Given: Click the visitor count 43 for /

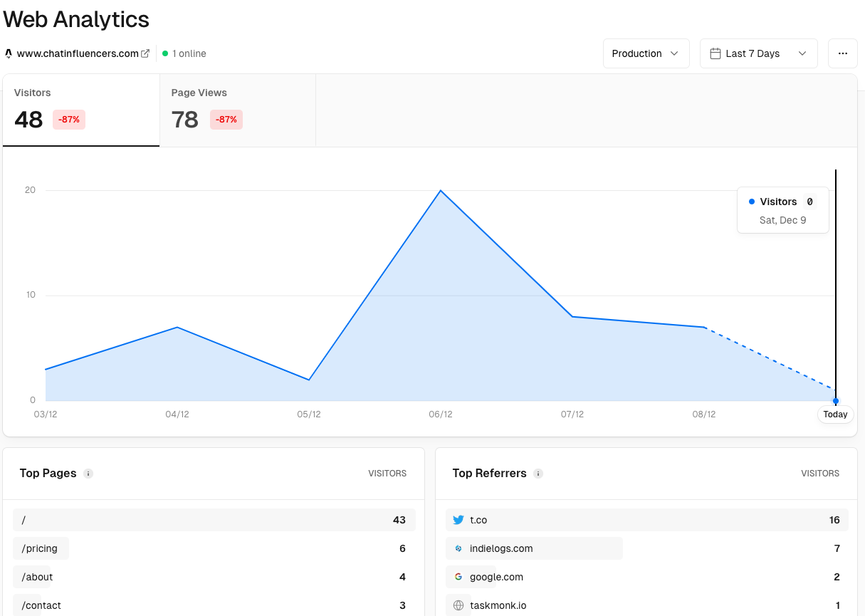Looking at the screenshot, I should (x=399, y=520).
